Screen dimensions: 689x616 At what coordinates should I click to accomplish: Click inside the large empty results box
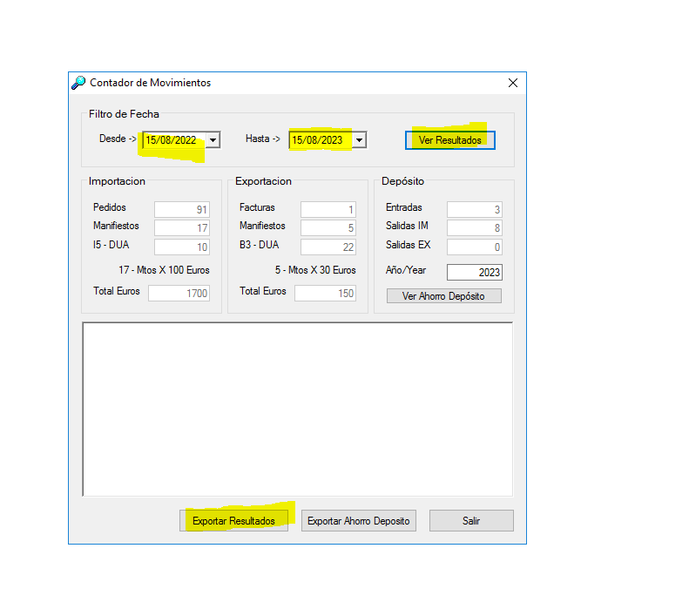[x=297, y=409]
